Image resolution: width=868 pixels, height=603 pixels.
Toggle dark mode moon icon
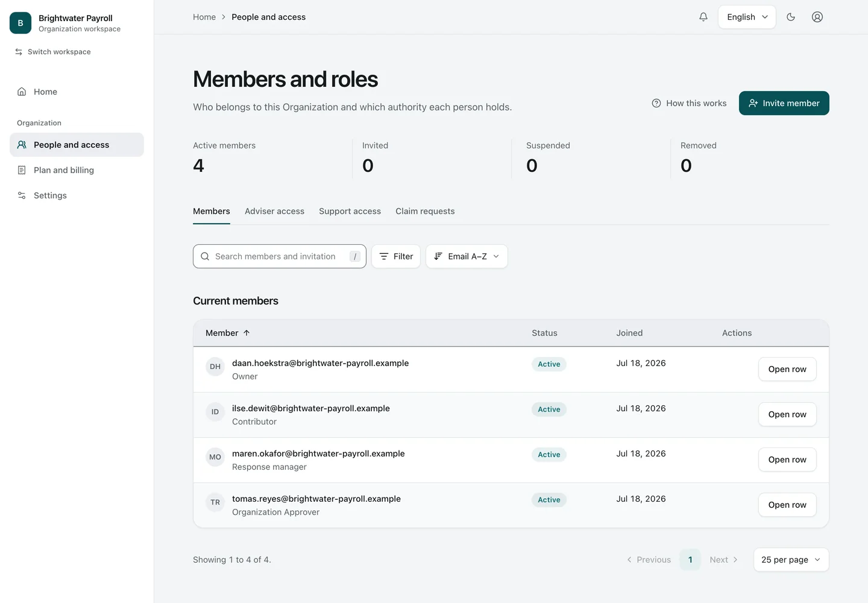(x=791, y=17)
